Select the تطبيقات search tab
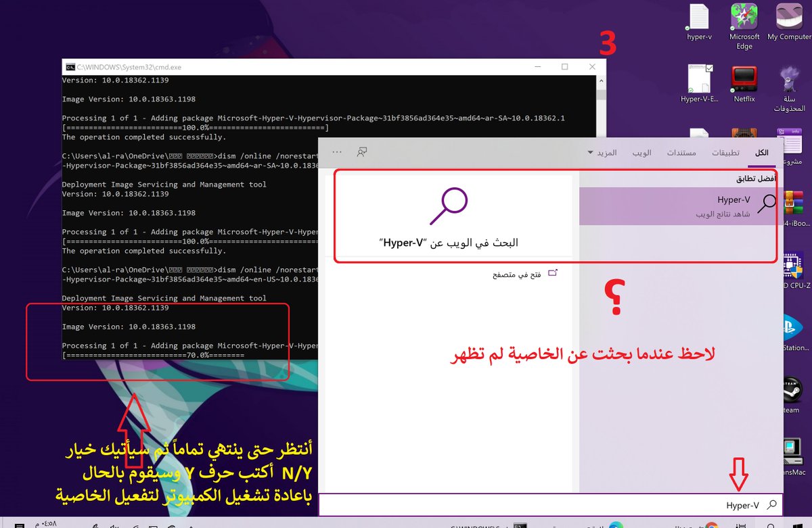The width and height of the screenshot is (812, 528). (x=725, y=153)
